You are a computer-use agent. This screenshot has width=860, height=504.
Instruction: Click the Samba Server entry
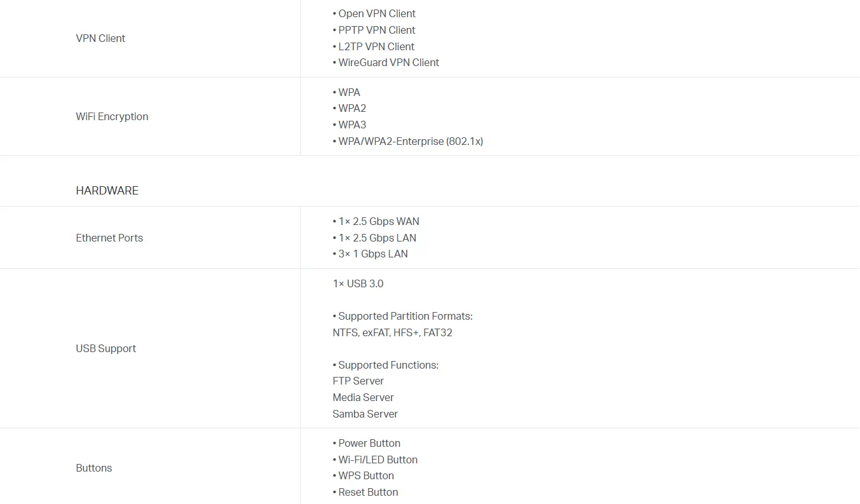(365, 414)
